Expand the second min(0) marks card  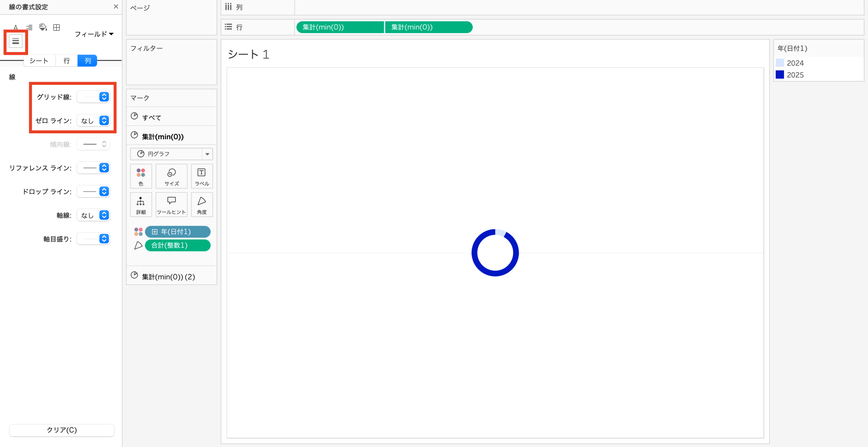pyautogui.click(x=168, y=277)
